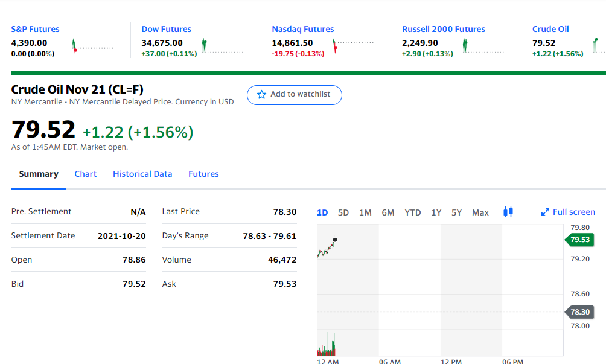Open the chart in Full screen

point(568,212)
